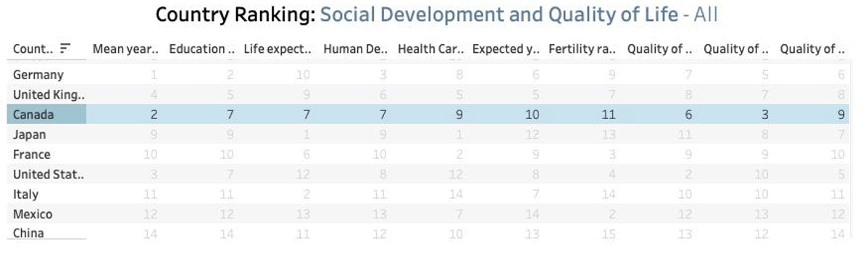The image size is (868, 267).
Task: Click the China country label
Action: (28, 233)
